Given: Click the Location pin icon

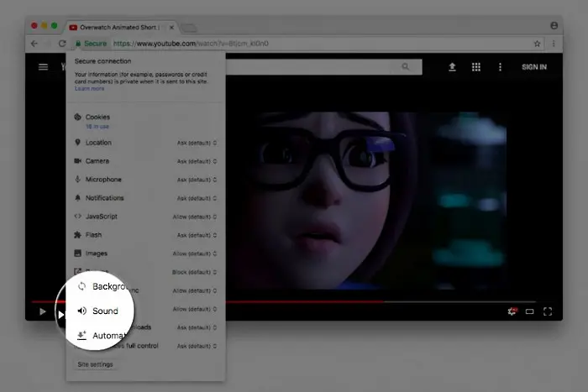Looking at the screenshot, I should pyautogui.click(x=77, y=143).
